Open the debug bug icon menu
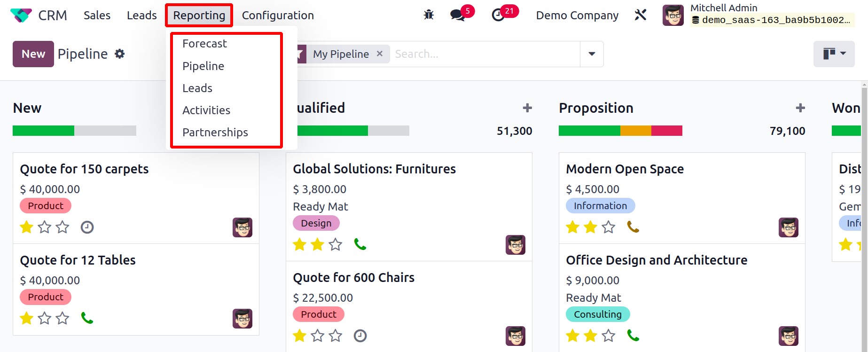The height and width of the screenshot is (352, 868). [x=429, y=15]
